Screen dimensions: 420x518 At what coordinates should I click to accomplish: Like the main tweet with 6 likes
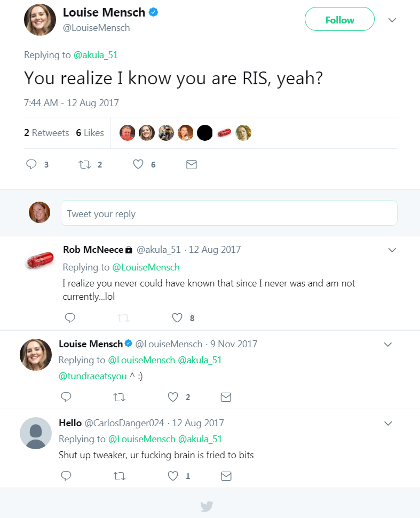point(138,165)
